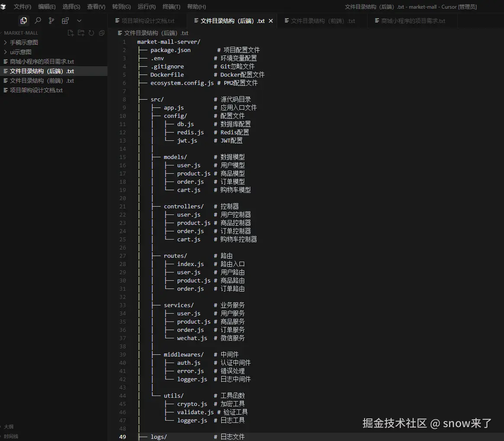
Task: Open the Extensions view icon
Action: (x=65, y=21)
